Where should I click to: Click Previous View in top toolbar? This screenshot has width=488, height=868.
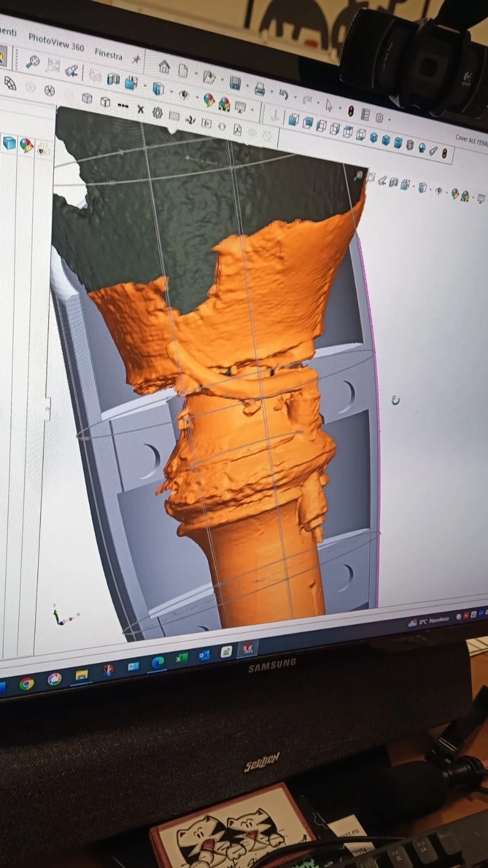click(71, 71)
